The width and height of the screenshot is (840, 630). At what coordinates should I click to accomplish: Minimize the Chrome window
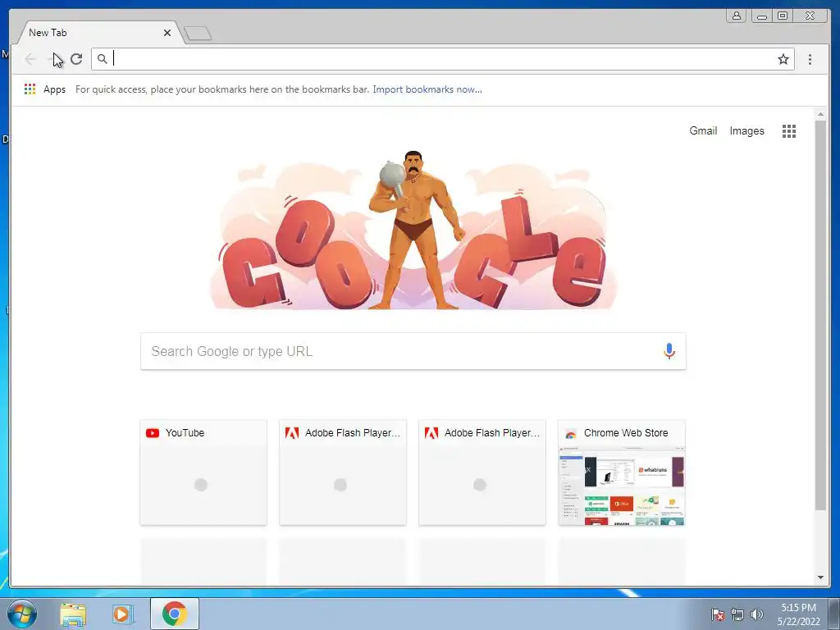pos(762,16)
